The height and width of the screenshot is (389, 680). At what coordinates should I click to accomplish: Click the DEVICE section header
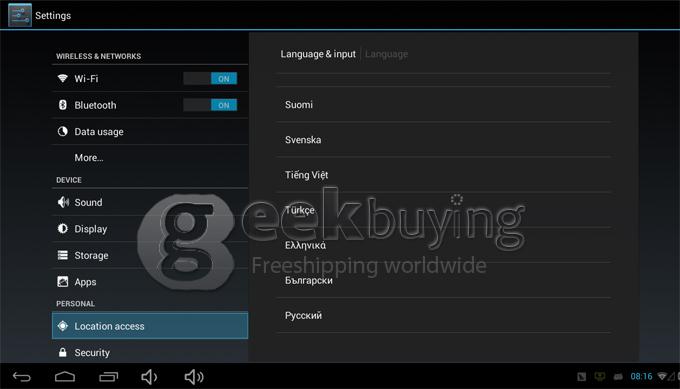click(x=69, y=180)
